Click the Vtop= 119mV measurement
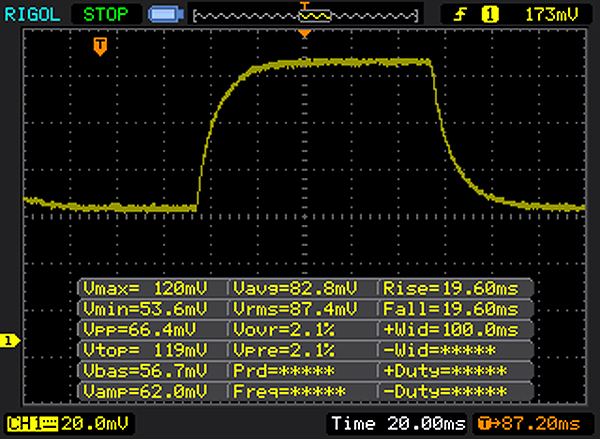 (145, 350)
